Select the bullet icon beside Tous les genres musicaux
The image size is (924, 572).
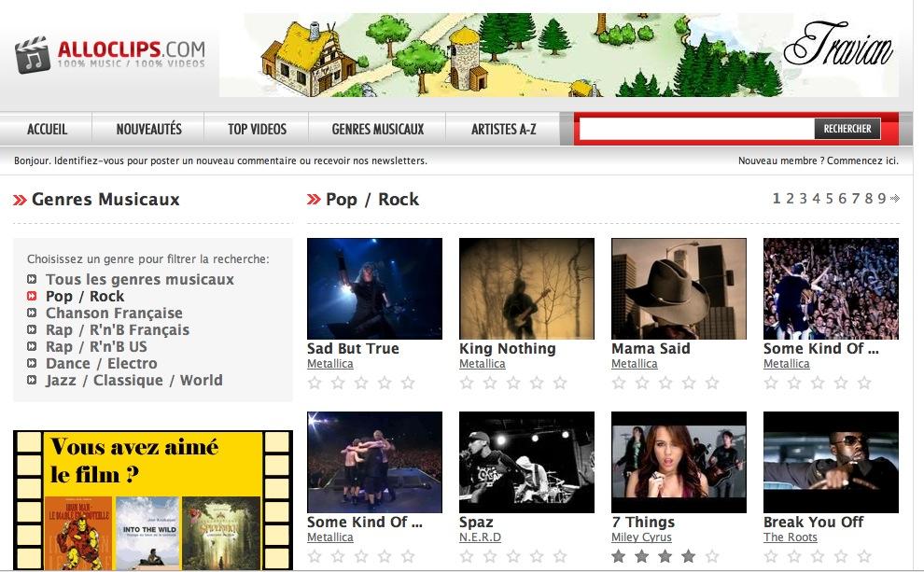click(x=32, y=279)
